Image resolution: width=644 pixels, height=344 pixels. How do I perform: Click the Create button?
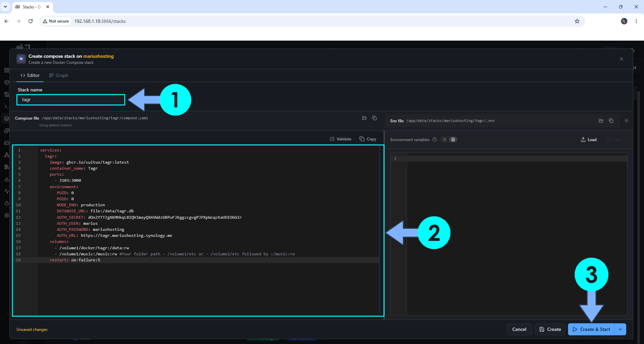[550, 329]
